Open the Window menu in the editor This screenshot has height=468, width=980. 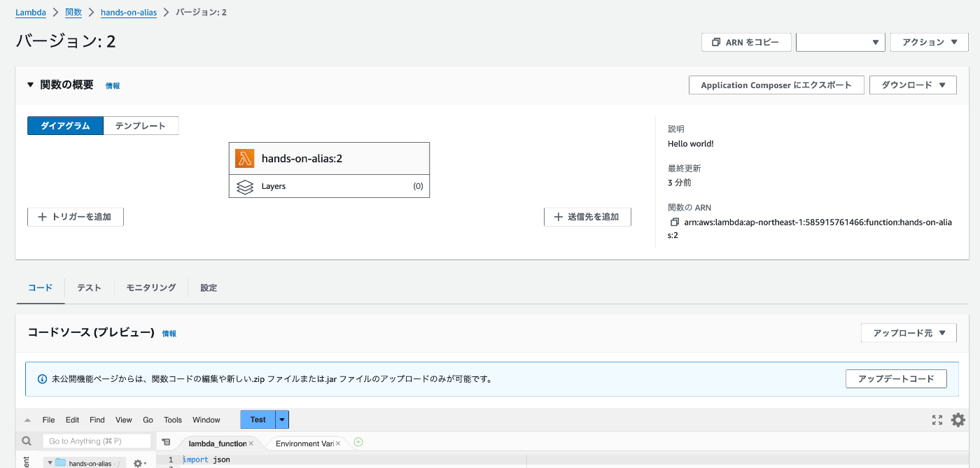pos(206,420)
